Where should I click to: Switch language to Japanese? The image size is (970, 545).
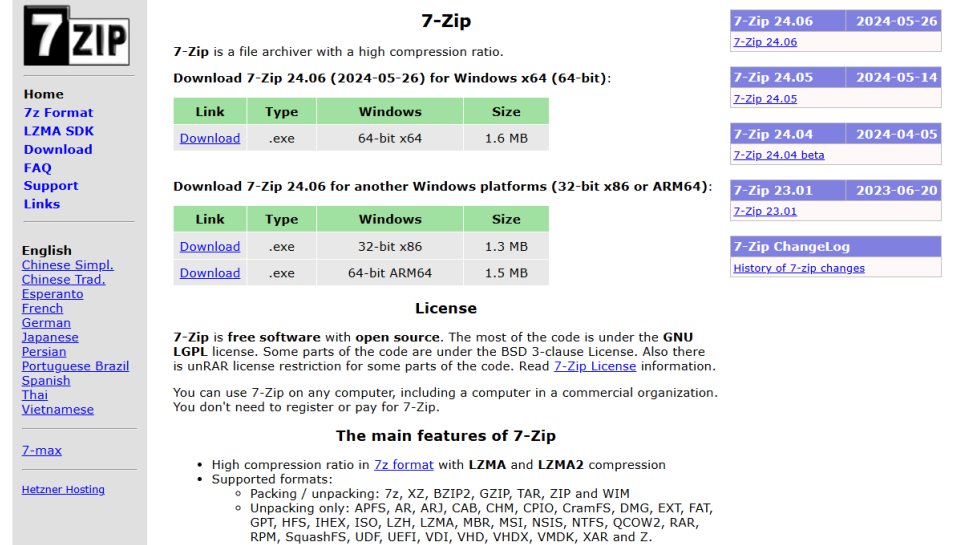pyautogui.click(x=50, y=337)
